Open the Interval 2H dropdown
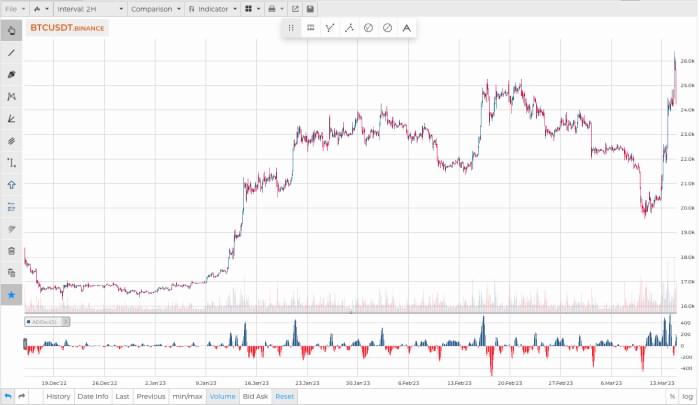This screenshot has height=405, width=699. [x=90, y=9]
